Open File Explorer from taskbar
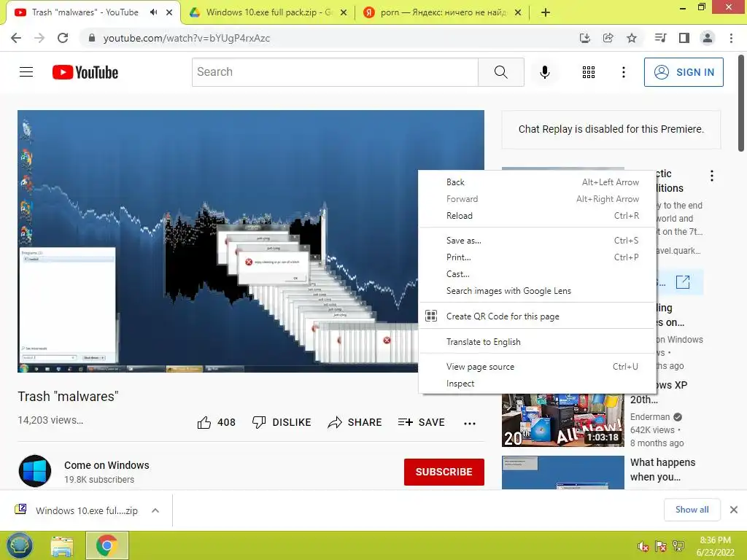This screenshot has width=747, height=560. click(x=62, y=546)
